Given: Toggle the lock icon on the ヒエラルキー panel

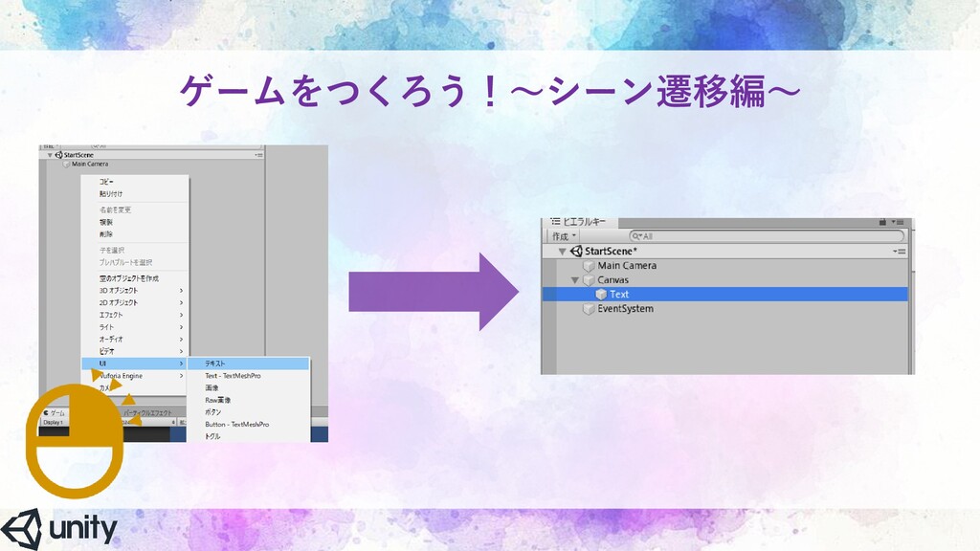Looking at the screenshot, I should pos(882,222).
